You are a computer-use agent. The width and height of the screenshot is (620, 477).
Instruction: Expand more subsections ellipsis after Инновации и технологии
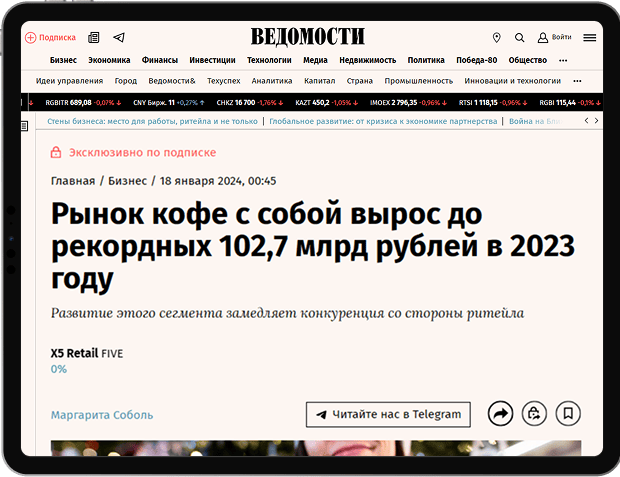click(577, 81)
